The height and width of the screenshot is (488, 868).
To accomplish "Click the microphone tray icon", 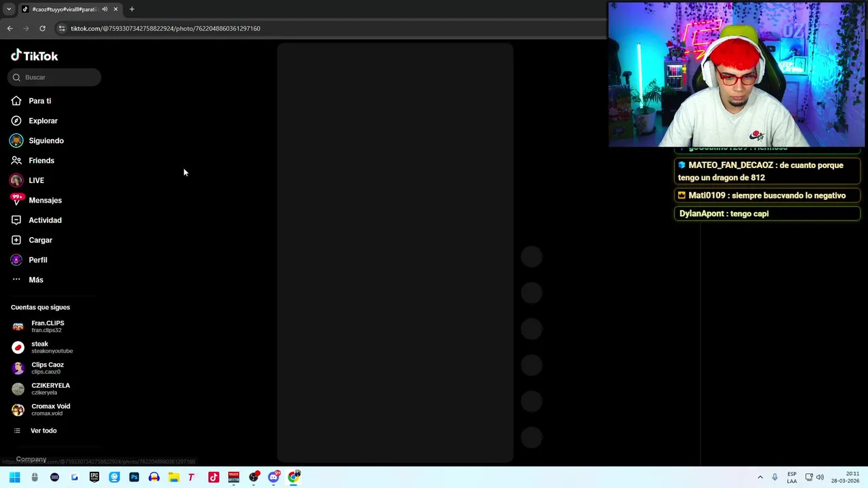I will (774, 477).
